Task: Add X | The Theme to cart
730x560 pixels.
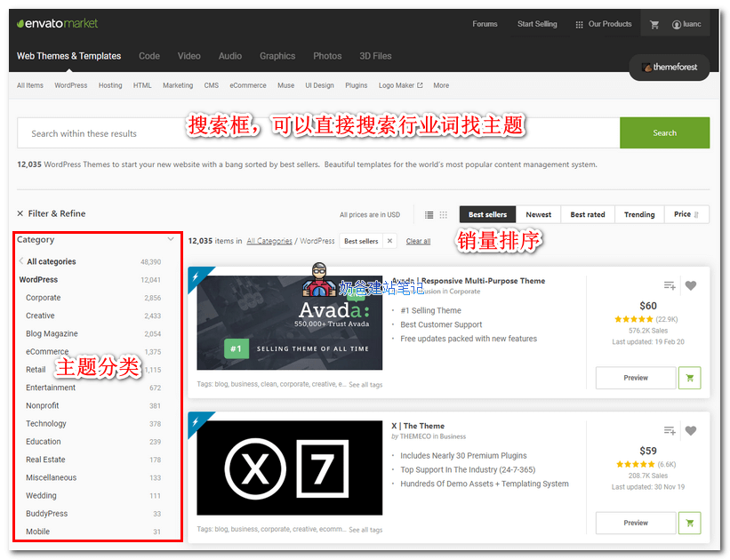Action: point(689,523)
